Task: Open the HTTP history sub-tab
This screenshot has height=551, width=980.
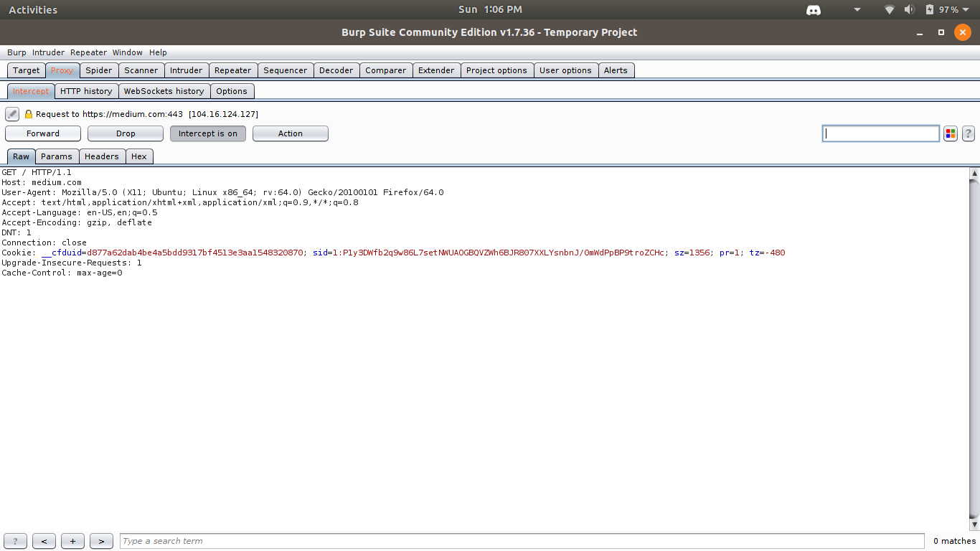Action: (86, 91)
